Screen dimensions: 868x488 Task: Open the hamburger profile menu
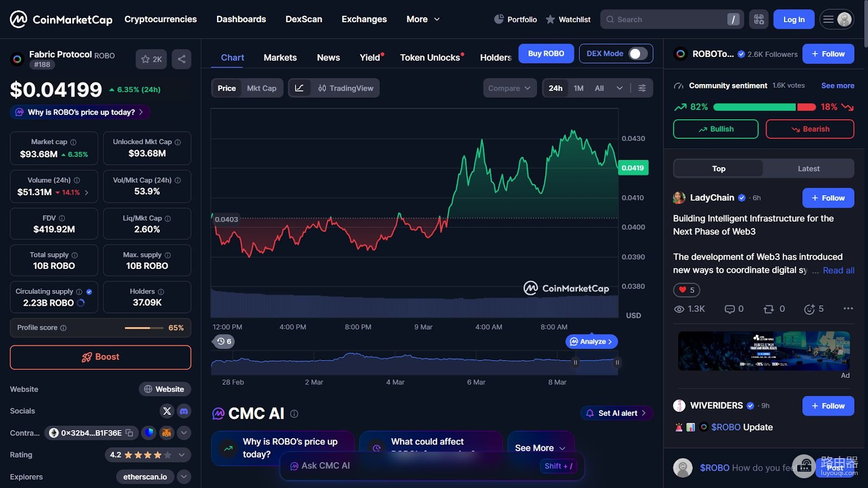837,20
